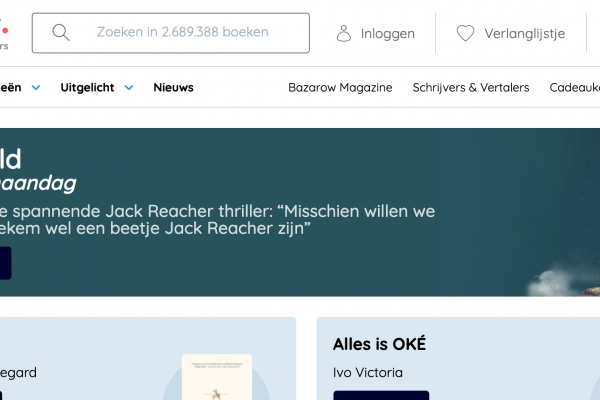Click the dark button under Ivo Victoria

pos(381,395)
